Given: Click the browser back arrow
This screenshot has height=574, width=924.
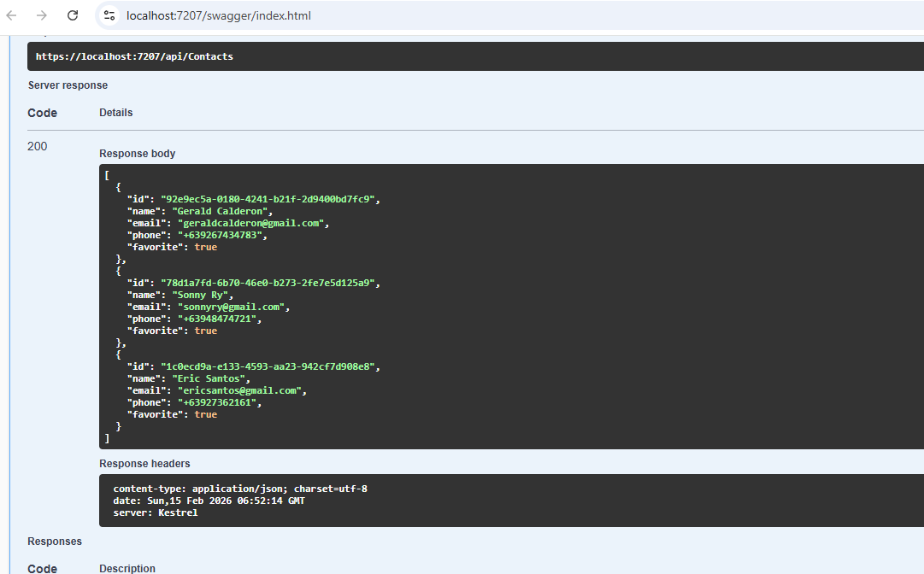Looking at the screenshot, I should pos(12,15).
